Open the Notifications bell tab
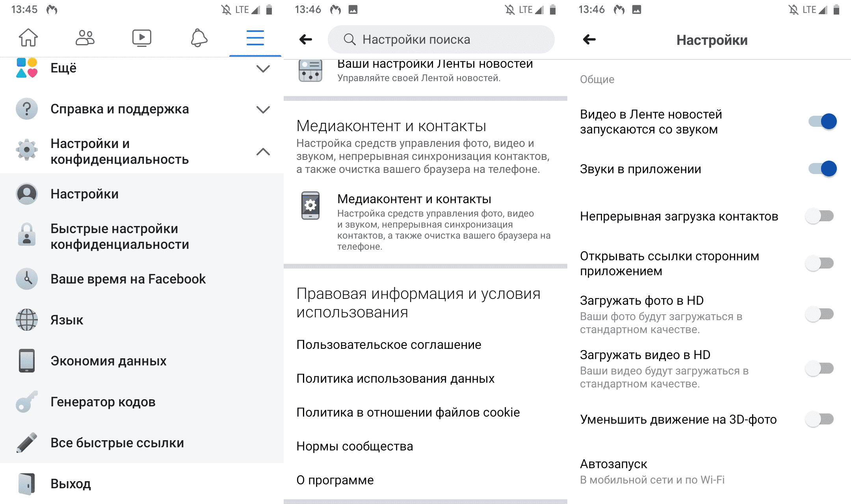 199,38
